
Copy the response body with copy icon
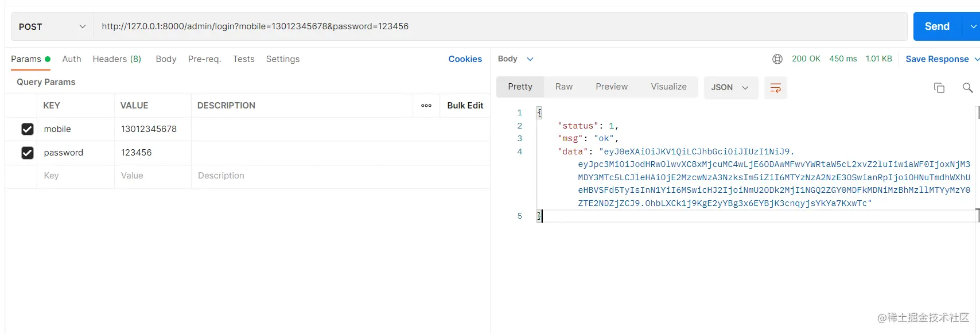point(939,88)
